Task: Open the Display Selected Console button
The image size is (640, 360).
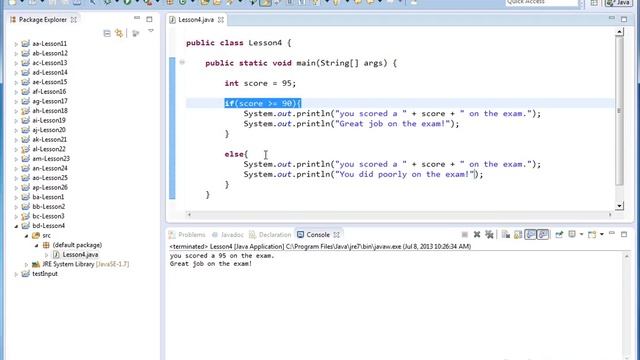Action: point(572,234)
